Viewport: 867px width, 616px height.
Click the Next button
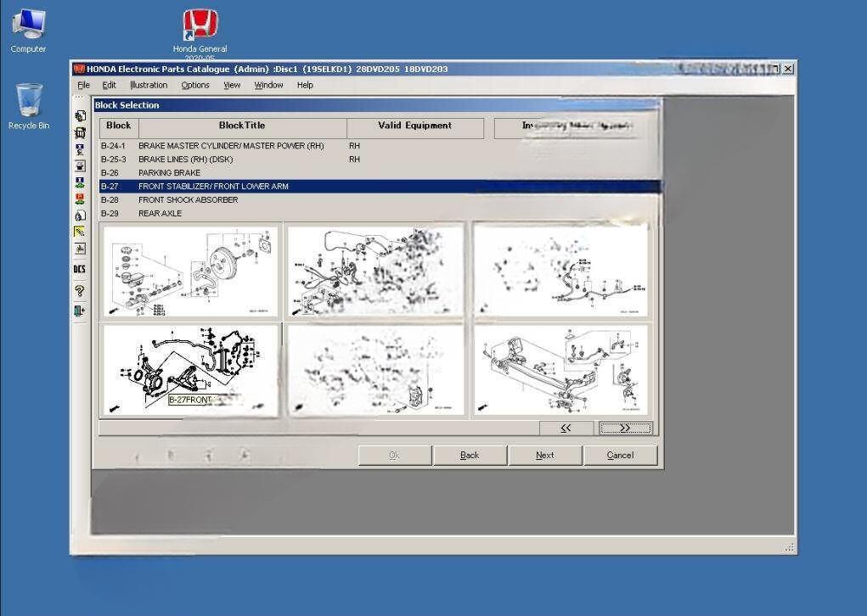click(x=544, y=456)
